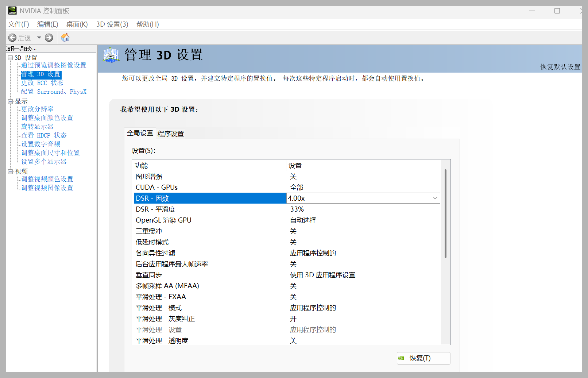The height and width of the screenshot is (378, 588).
Task: Maximize the NVIDIA 控制面板 window
Action: coord(557,11)
